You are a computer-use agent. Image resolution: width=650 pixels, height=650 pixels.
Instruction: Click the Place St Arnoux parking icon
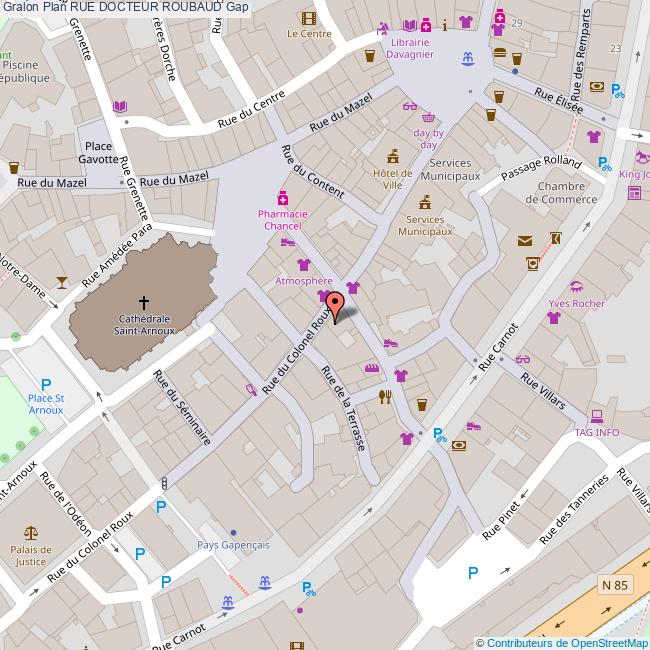pos(45,383)
